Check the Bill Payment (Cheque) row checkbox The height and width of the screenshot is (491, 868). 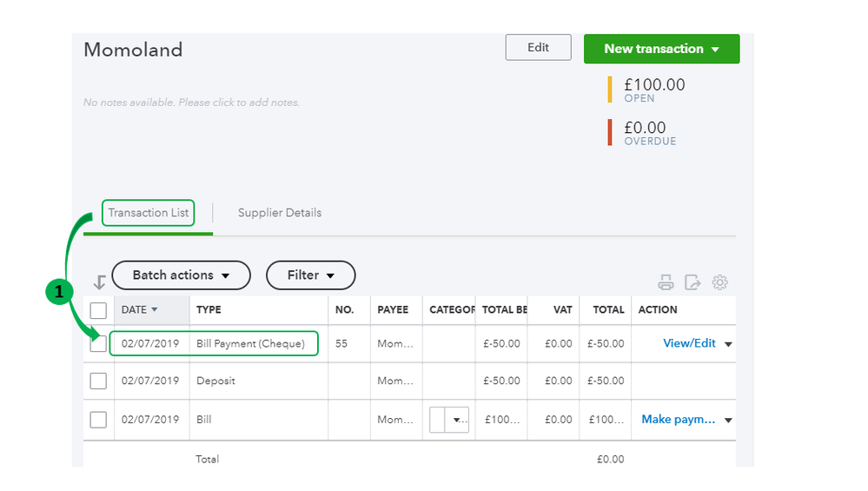click(98, 343)
